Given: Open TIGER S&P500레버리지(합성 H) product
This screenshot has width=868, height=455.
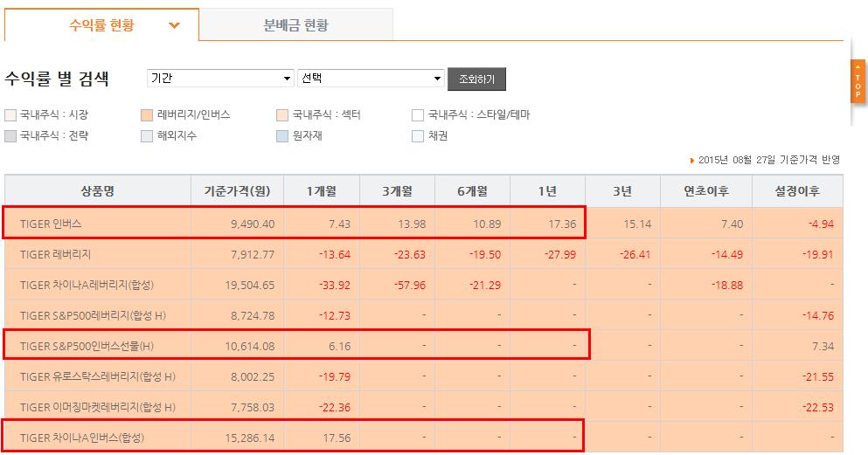Looking at the screenshot, I should coord(93,315).
